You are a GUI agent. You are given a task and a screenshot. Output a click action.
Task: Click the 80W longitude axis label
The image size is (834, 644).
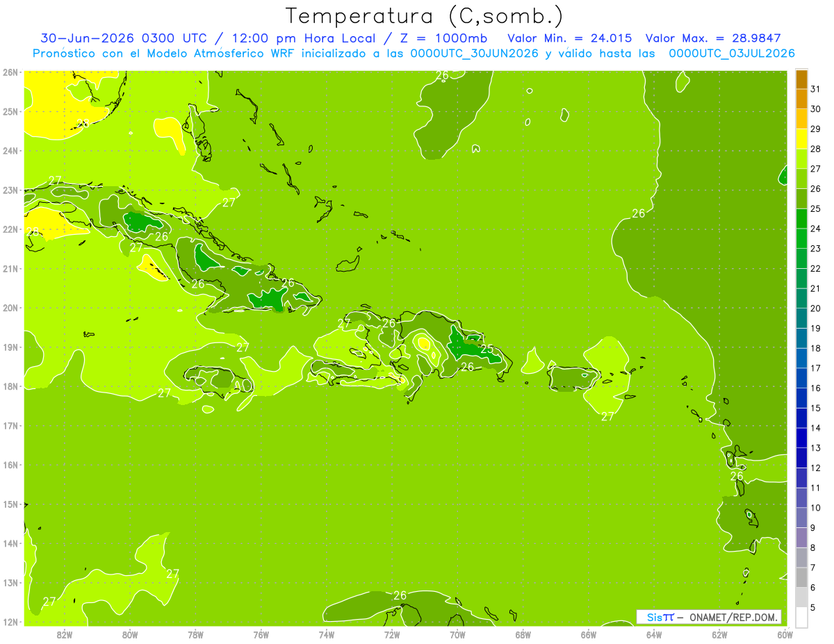pos(130,634)
